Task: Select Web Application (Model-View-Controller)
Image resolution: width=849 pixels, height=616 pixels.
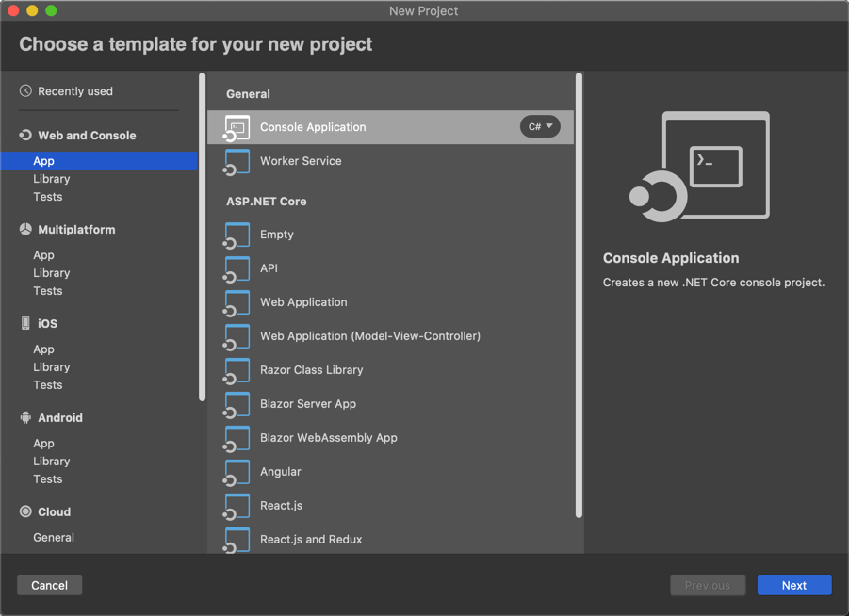Action: 368,336
